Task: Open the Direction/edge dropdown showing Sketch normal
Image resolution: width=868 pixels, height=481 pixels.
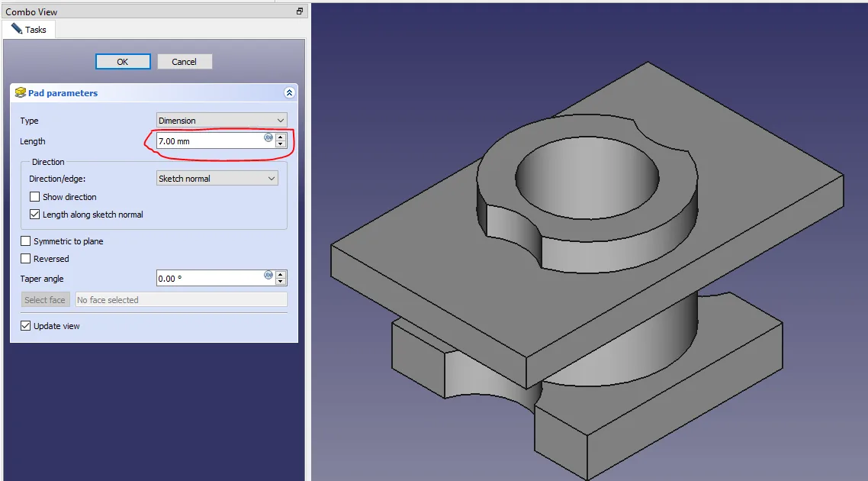Action: click(217, 179)
